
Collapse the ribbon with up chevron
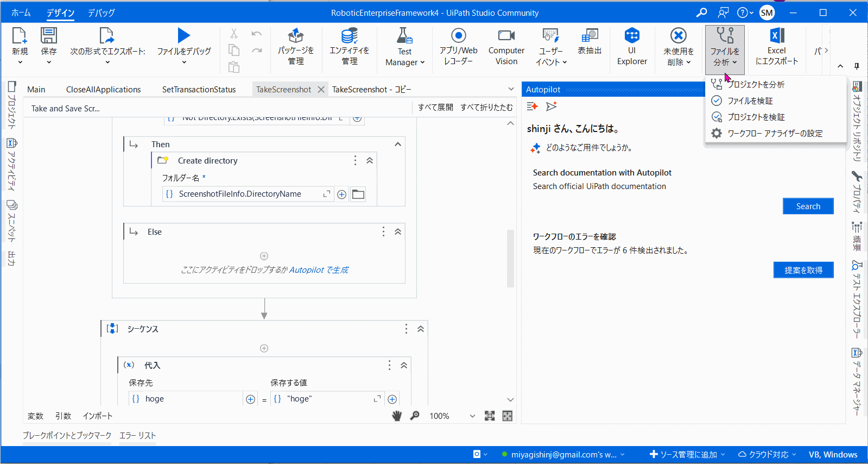(x=840, y=66)
